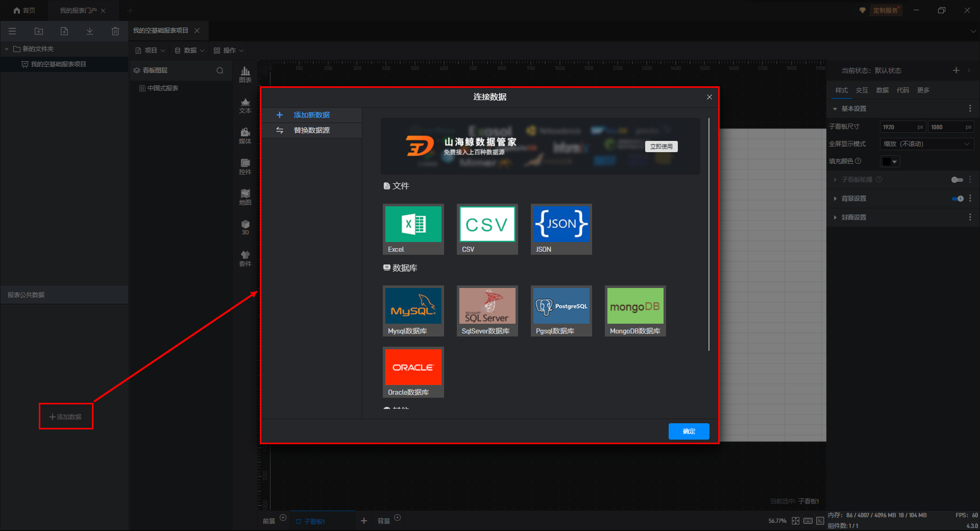The height and width of the screenshot is (531, 980).
Task: Switch to the 数据 tab in properties panel
Action: click(x=883, y=90)
